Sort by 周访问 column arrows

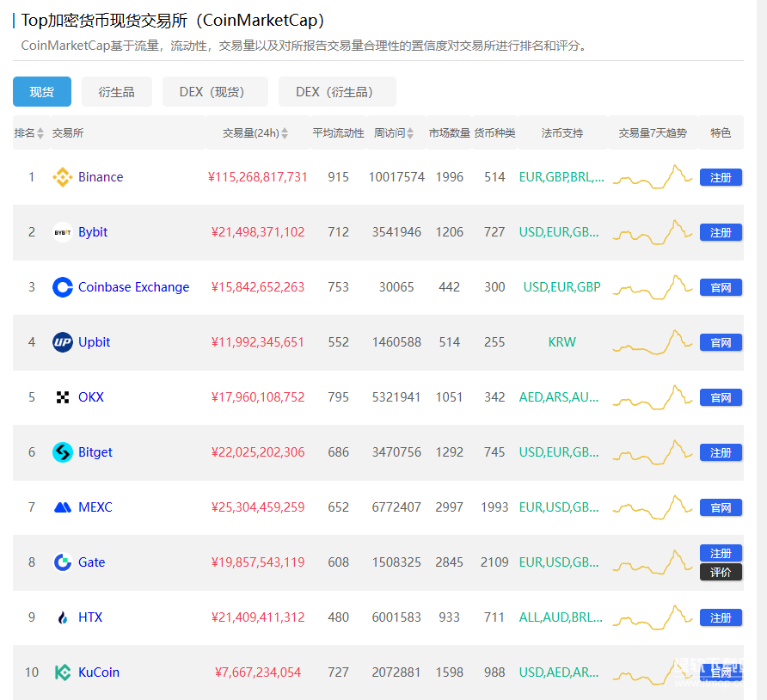click(410, 133)
